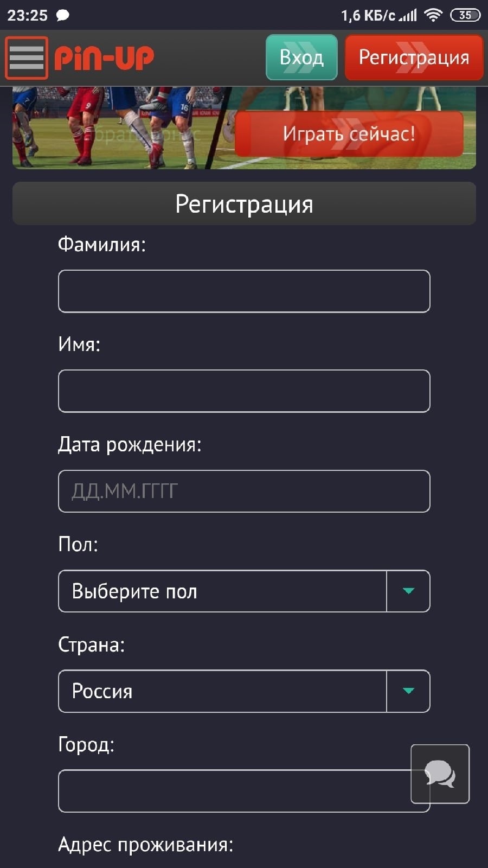Expand the country dropdown showing Россия
Screen dimensions: 488x868
pos(408,691)
